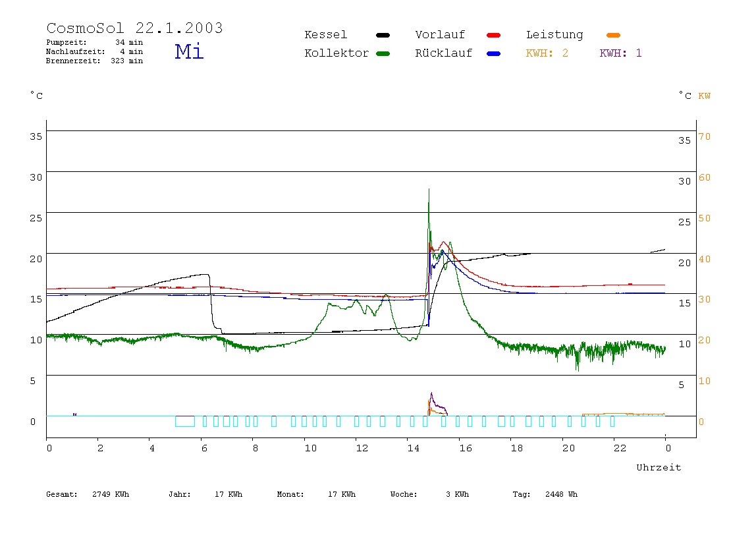Click the '6' hour tick label
Image resolution: width=756 pixels, height=535 pixels.
[204, 448]
